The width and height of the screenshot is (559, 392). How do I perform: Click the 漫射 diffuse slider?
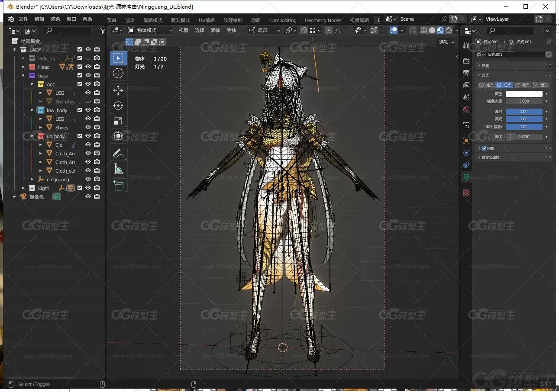[524, 112]
